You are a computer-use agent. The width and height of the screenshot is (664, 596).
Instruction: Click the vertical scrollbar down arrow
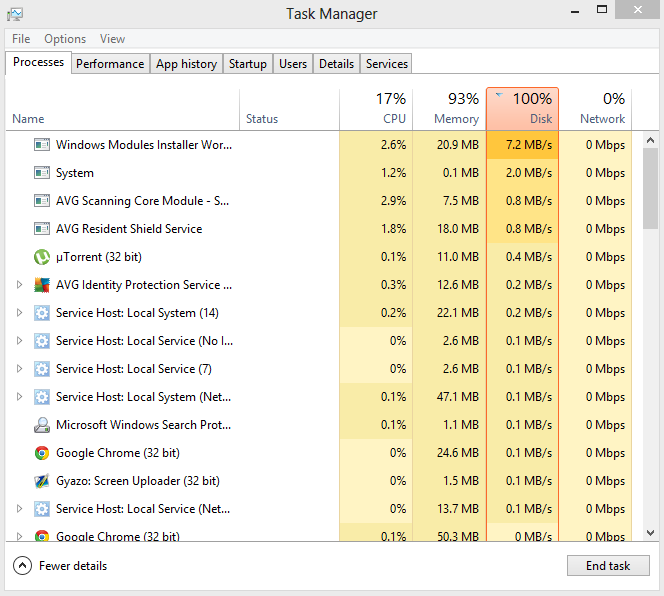(650, 534)
